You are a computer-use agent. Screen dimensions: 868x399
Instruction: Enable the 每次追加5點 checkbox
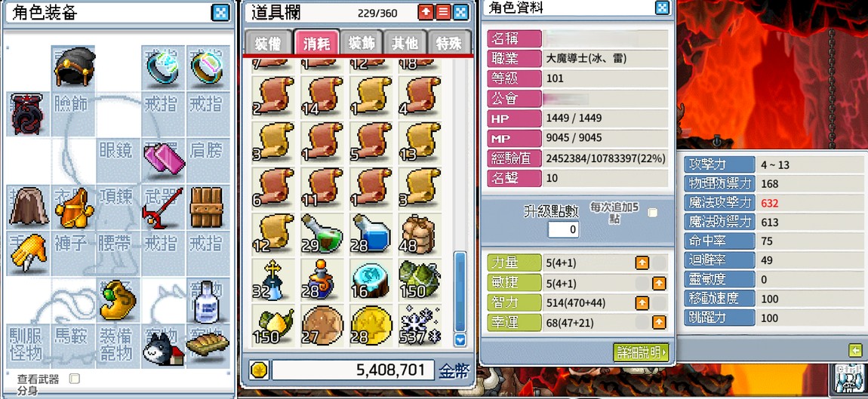pyautogui.click(x=653, y=213)
